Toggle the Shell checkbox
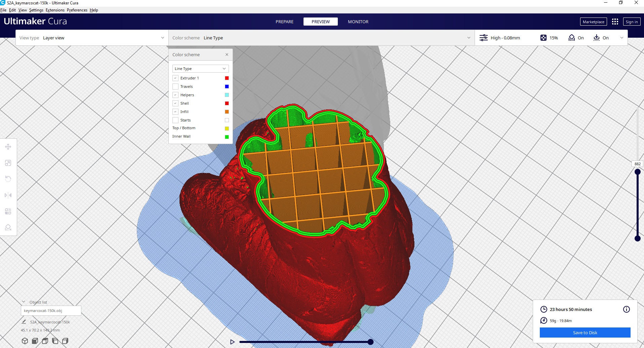This screenshot has width=644, height=348. click(x=175, y=103)
